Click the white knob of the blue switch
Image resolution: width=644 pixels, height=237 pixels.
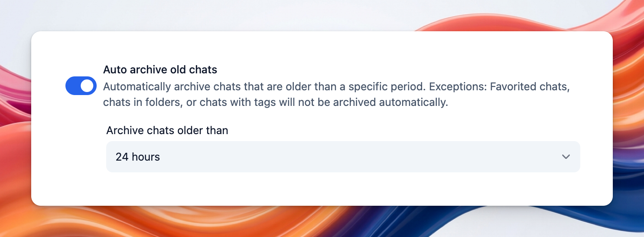click(x=87, y=86)
